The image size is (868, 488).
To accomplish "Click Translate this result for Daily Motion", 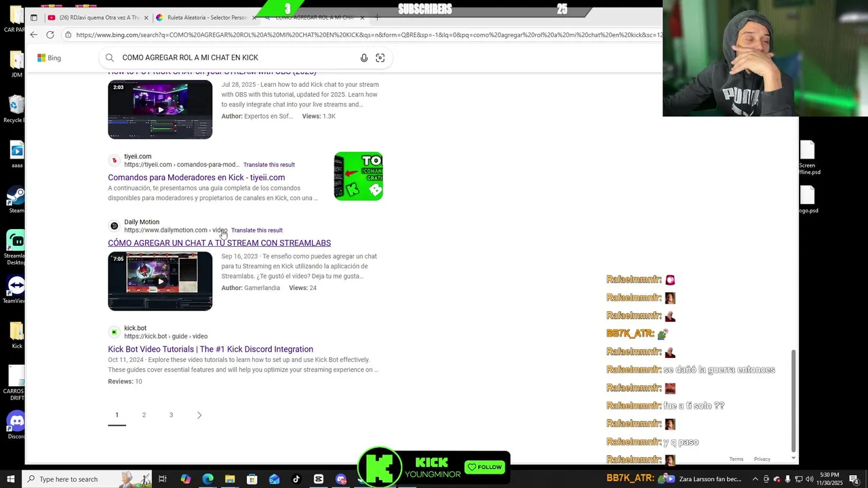I will click(x=256, y=230).
